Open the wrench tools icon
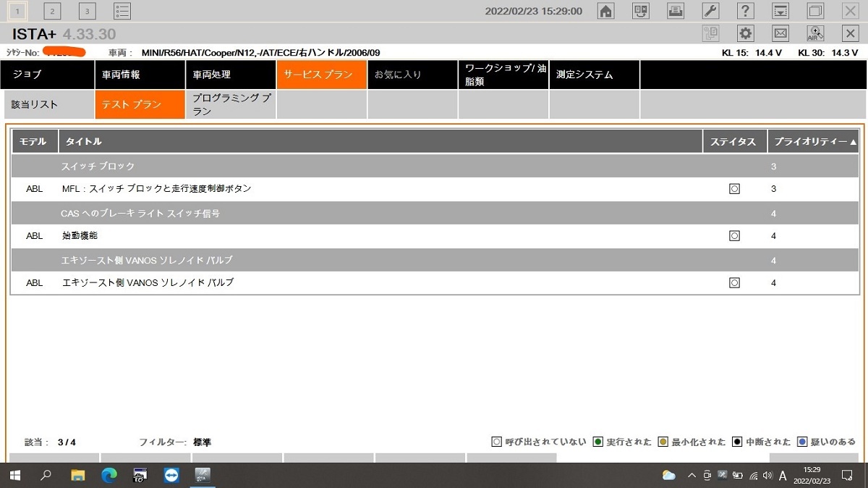The image size is (868, 488). point(710,11)
